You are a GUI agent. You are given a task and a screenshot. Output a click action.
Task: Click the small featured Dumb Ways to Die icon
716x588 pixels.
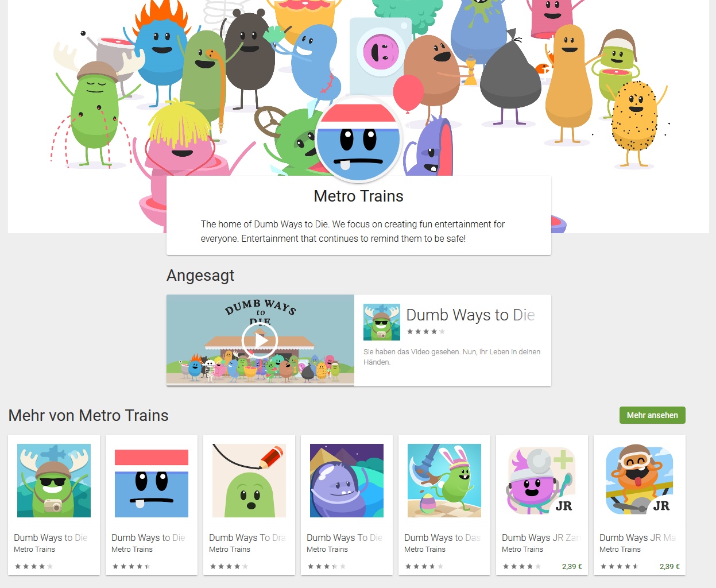(382, 322)
